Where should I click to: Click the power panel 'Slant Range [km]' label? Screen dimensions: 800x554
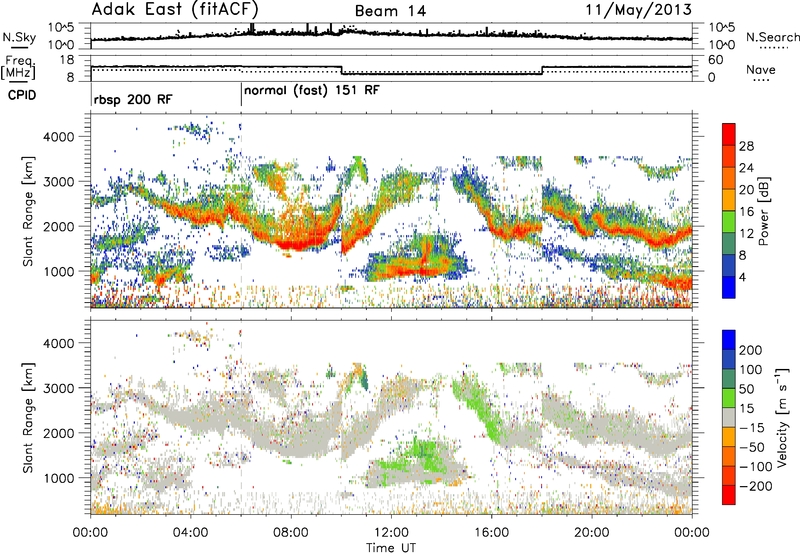click(x=28, y=211)
